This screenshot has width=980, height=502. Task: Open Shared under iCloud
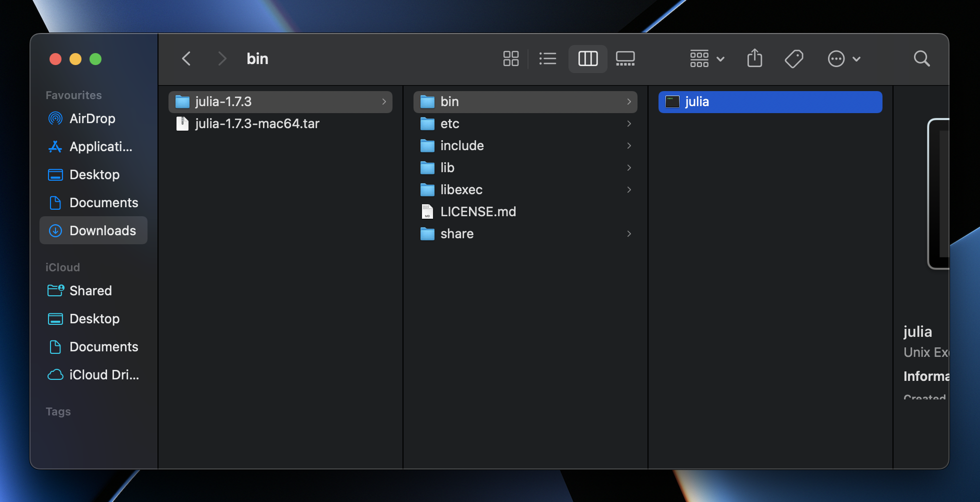click(x=93, y=291)
